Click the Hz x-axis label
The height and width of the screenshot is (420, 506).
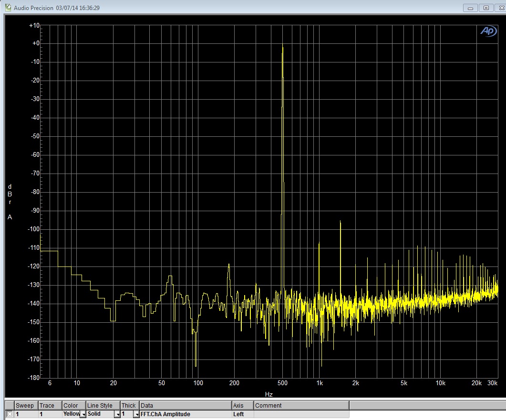[269, 394]
